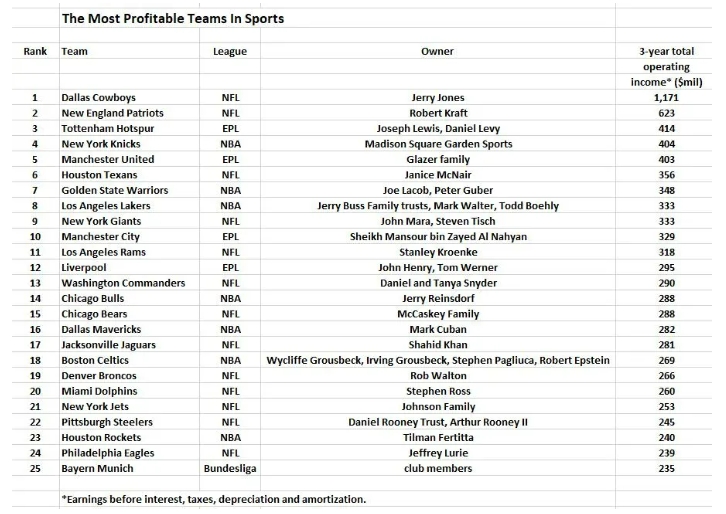726x514 pixels.
Task: Click the earnings footnote text cell
Action: point(213,499)
